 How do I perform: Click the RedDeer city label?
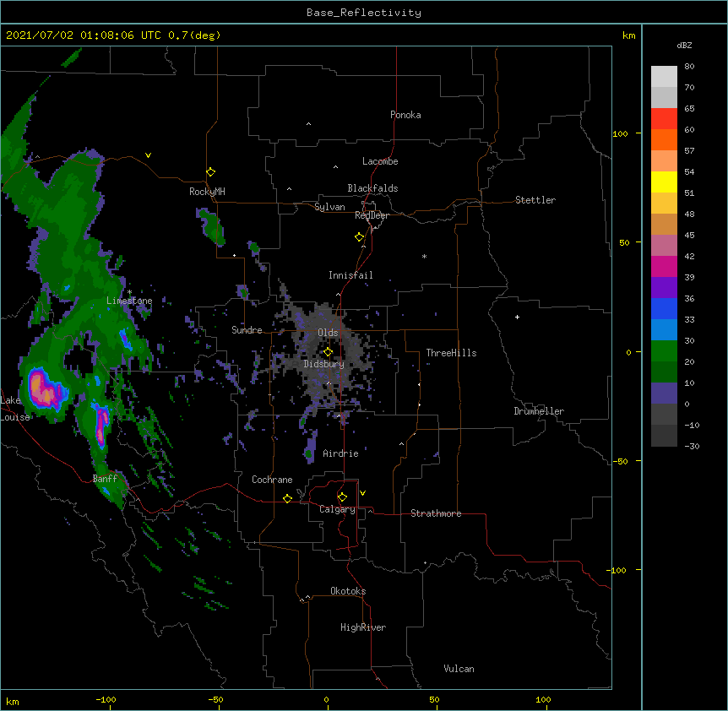click(372, 215)
